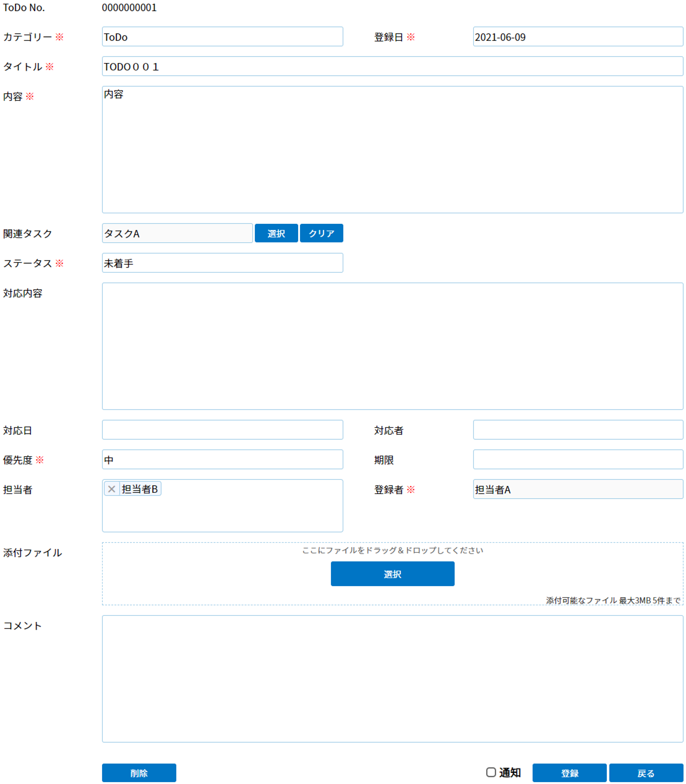
Task: Enable the 通知 checkbox
Action: click(x=491, y=772)
